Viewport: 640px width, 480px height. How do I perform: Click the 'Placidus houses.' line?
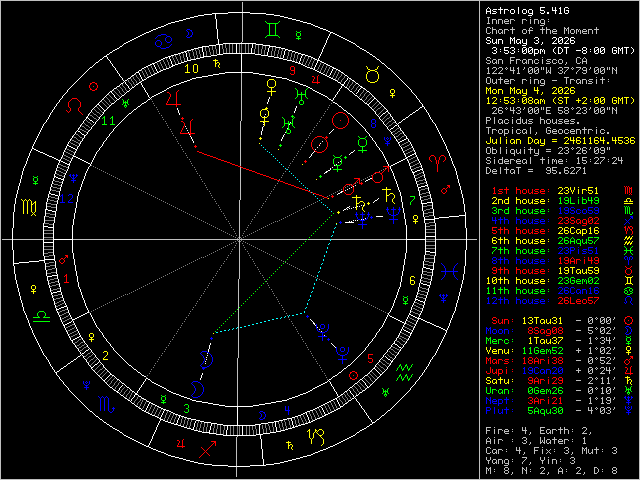pos(533,121)
